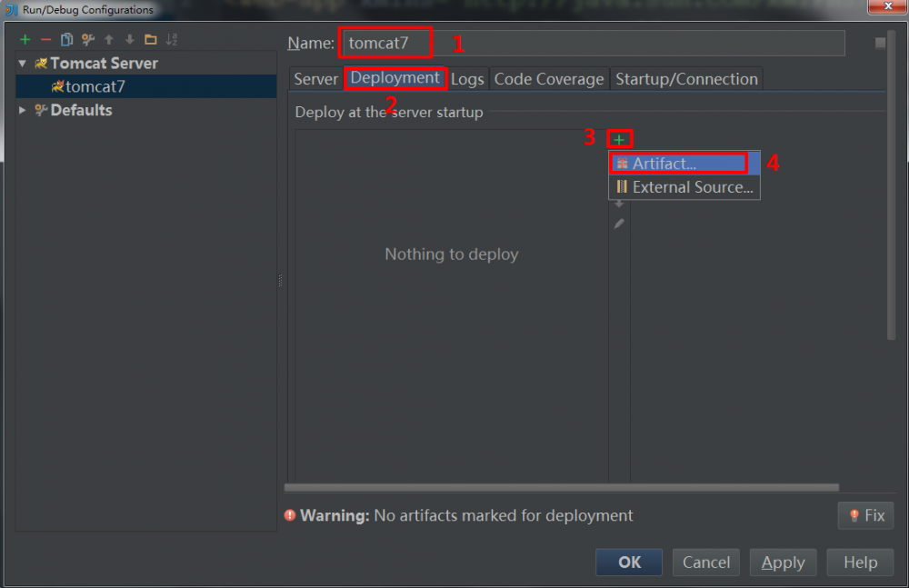The height and width of the screenshot is (588, 909).
Task: Add a new run configuration
Action: [x=25, y=39]
